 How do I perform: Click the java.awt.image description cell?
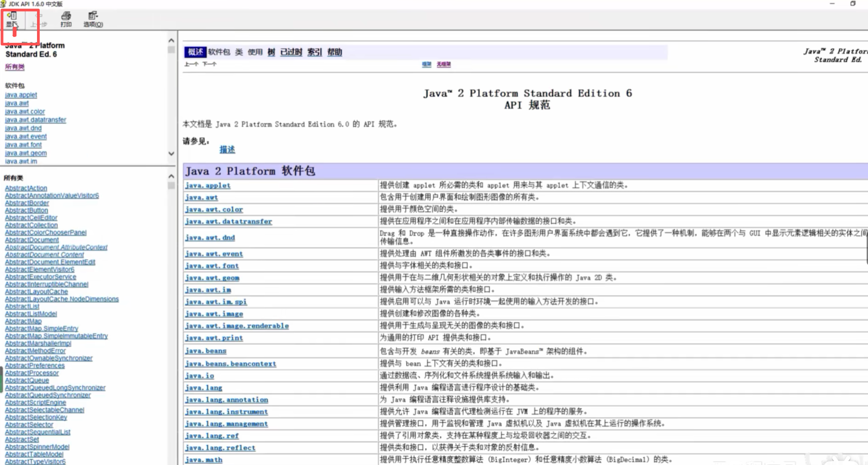click(x=623, y=313)
